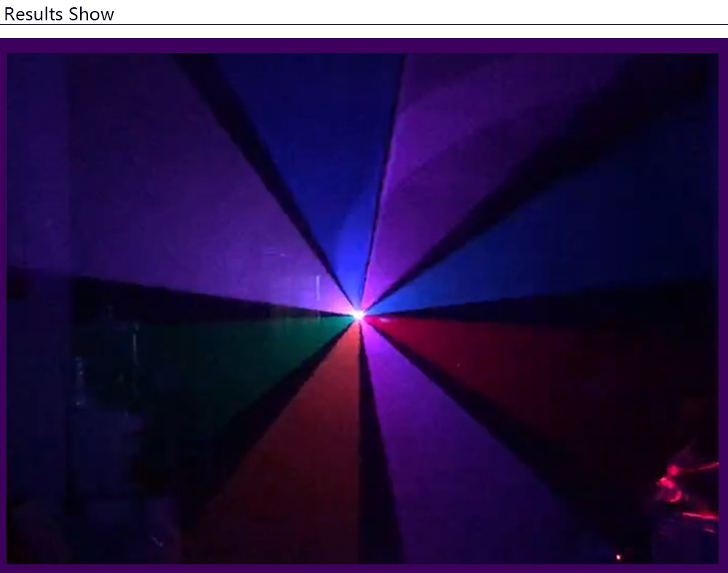728x573 pixels.
Task: Click the "Results Show" heading text
Action: point(59,13)
